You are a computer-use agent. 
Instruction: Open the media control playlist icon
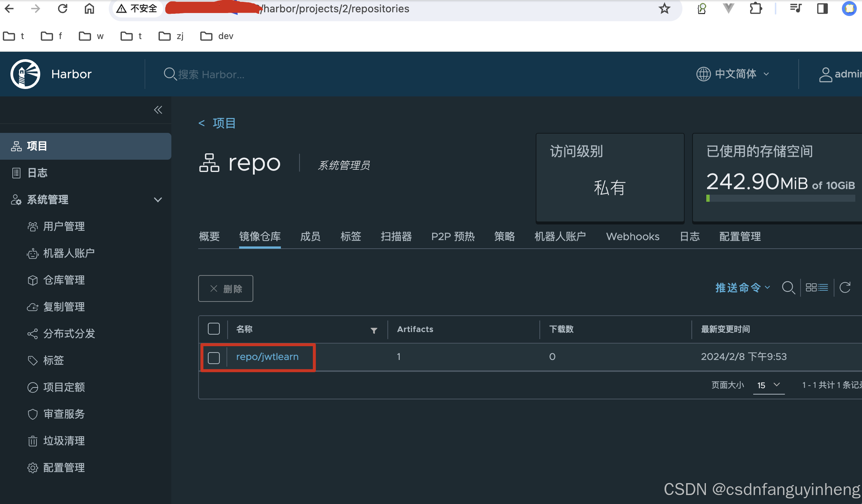(796, 9)
